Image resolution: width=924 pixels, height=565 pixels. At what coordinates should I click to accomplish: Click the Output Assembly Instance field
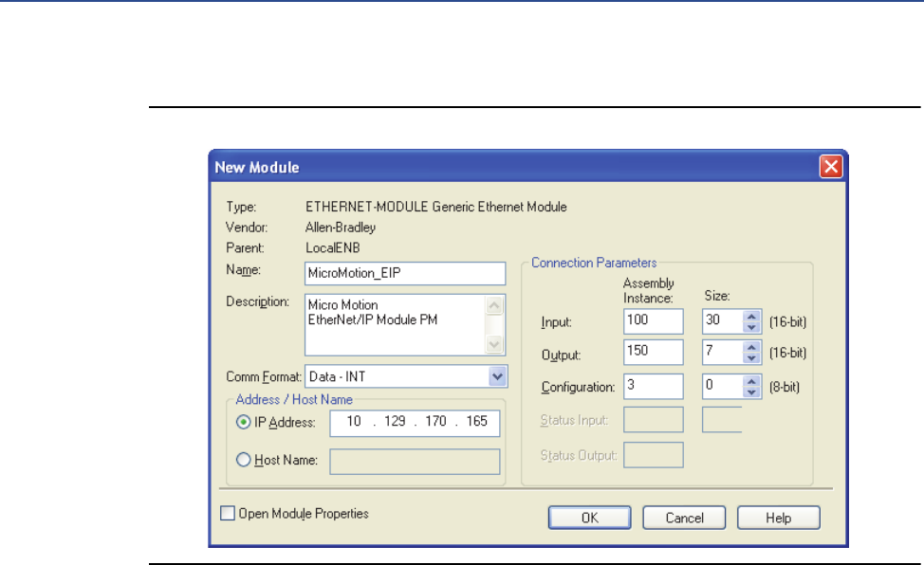click(654, 354)
